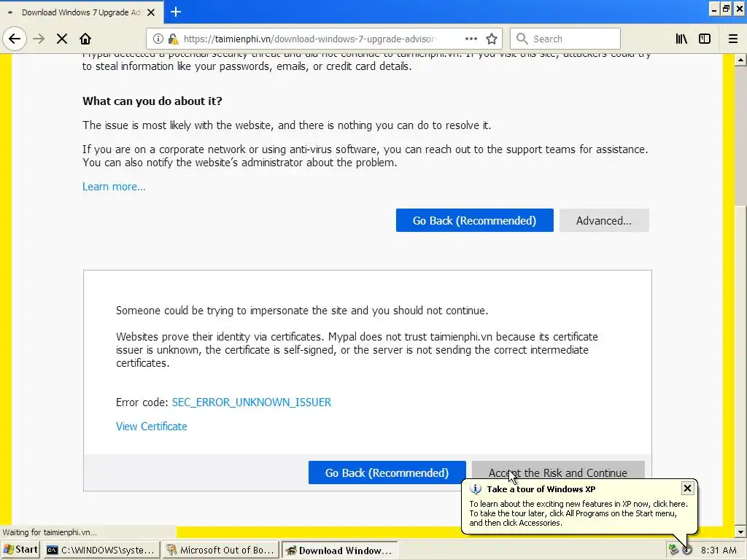Click the padlock warning icon in address bar

(174, 39)
